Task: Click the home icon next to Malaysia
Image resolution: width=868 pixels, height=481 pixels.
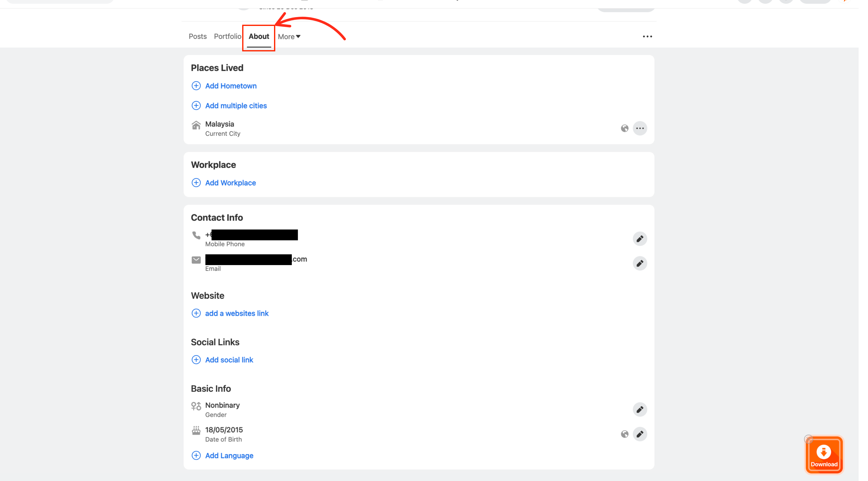Action: point(196,125)
